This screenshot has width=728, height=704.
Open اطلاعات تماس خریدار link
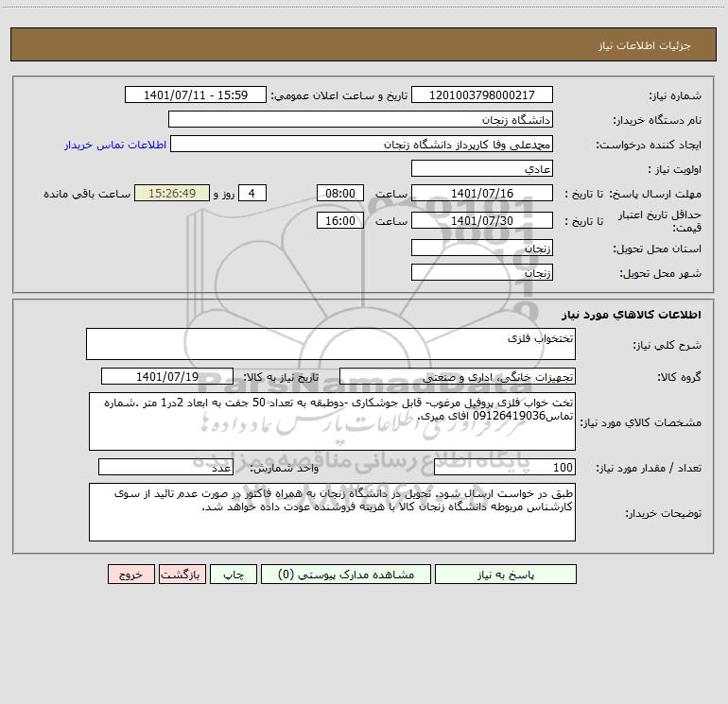[x=115, y=145]
